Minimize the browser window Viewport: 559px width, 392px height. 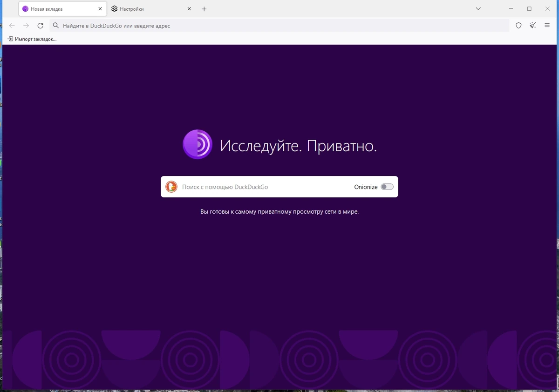pyautogui.click(x=511, y=9)
